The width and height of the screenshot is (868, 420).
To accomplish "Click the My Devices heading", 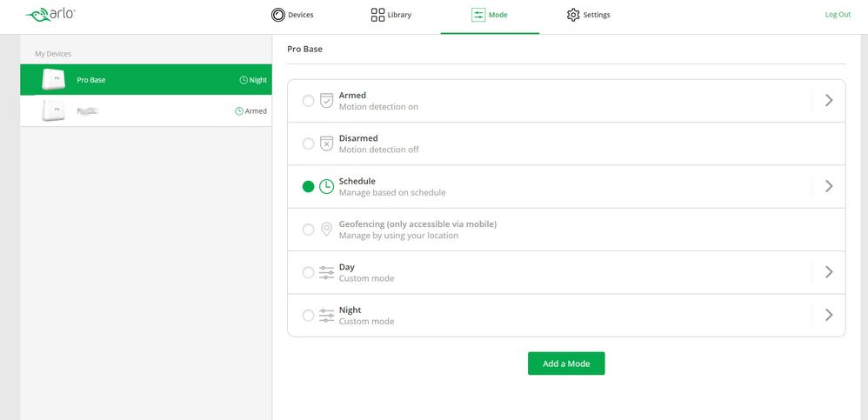I will pos(53,54).
